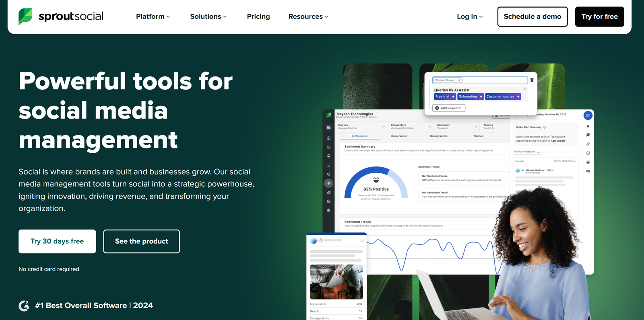Image resolution: width=644 pixels, height=320 pixels.
Task: Select the star reviews icon in sidebar
Action: click(328, 210)
